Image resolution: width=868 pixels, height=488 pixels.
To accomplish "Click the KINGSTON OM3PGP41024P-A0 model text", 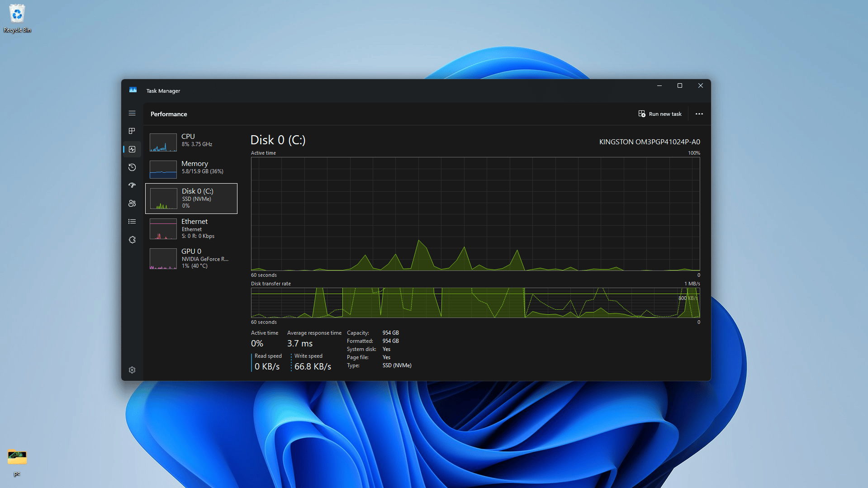I will point(650,142).
